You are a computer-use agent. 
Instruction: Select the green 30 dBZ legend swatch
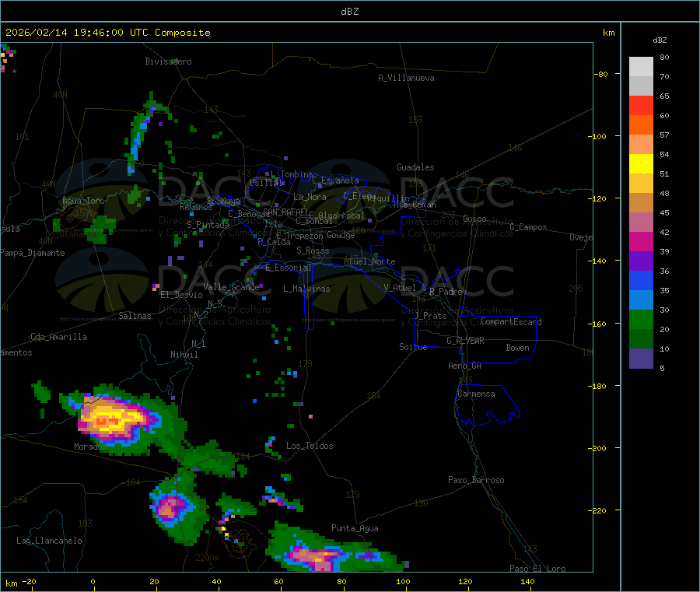641,319
